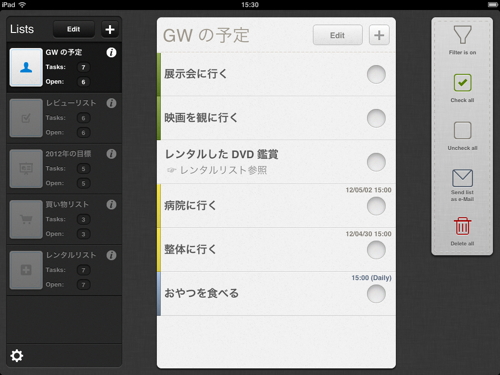Image resolution: width=500 pixels, height=375 pixels.
Task: Select the 買い物リスト shopping cart thumbnail
Action: (26, 219)
